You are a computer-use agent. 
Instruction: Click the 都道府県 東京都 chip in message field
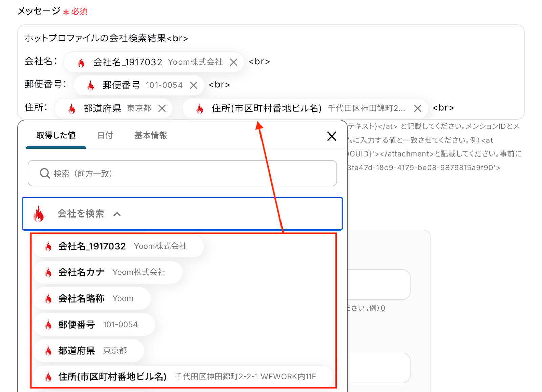(x=113, y=108)
